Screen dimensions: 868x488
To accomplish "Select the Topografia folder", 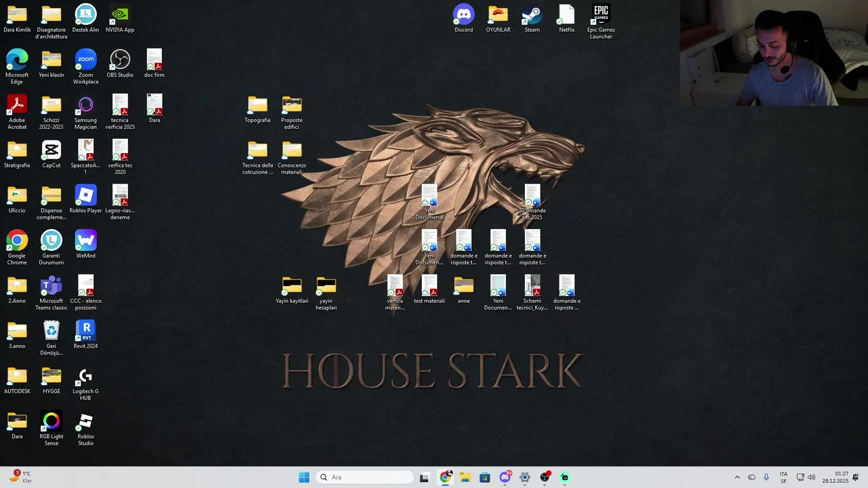I will point(258,108).
